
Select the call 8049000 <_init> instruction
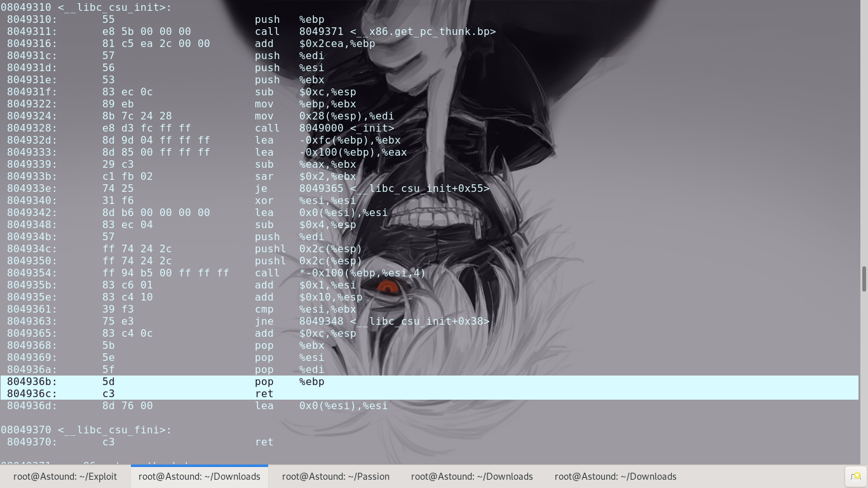(x=324, y=128)
